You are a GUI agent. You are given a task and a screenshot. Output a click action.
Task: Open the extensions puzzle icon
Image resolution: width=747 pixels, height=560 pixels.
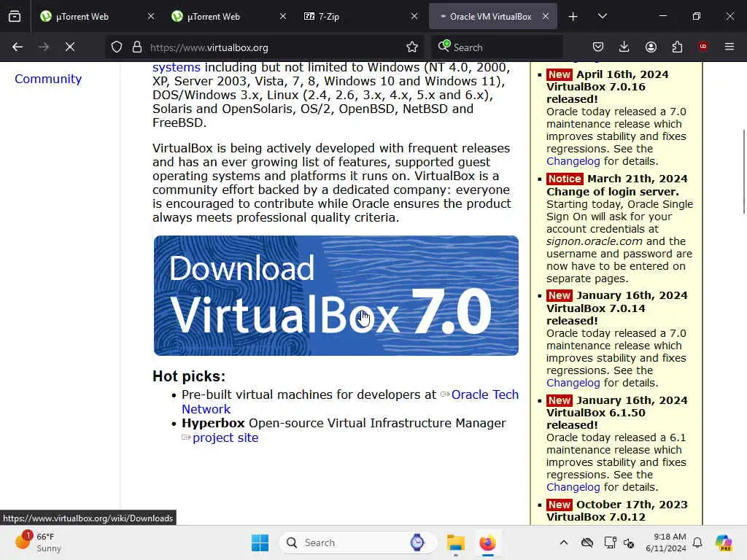pyautogui.click(x=677, y=47)
